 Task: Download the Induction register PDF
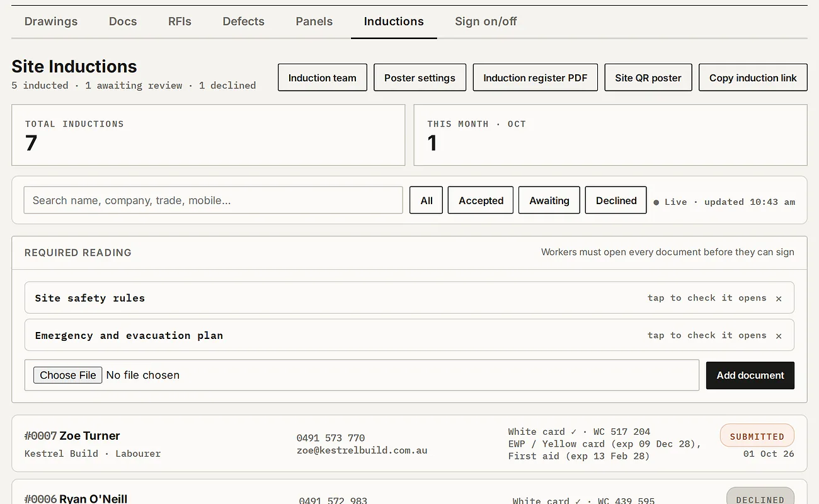(535, 77)
